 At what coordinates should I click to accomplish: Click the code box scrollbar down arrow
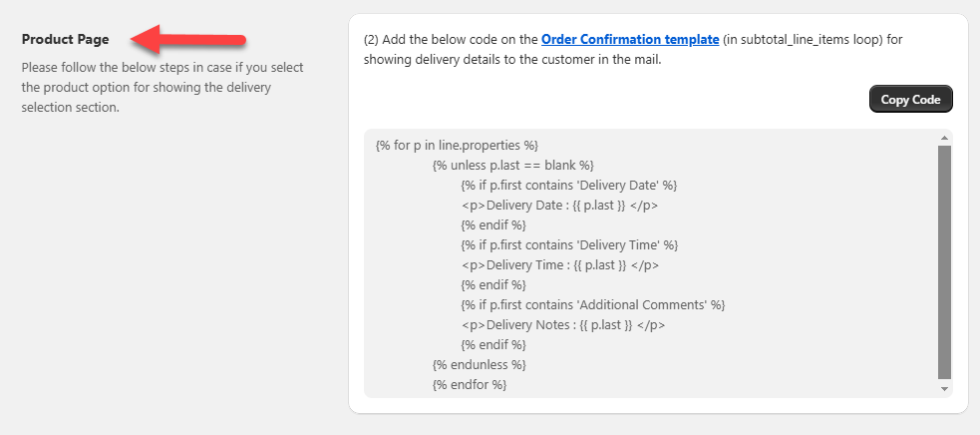coord(944,388)
